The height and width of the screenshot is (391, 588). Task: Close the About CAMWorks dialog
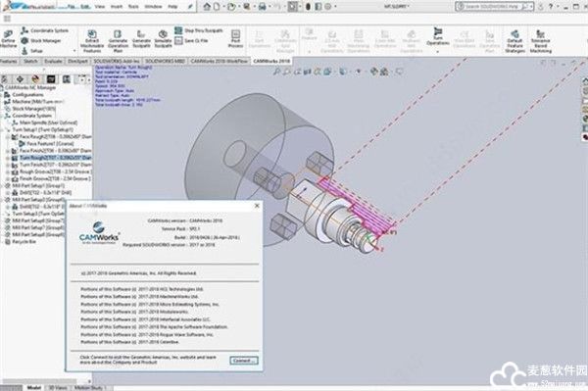click(257, 206)
